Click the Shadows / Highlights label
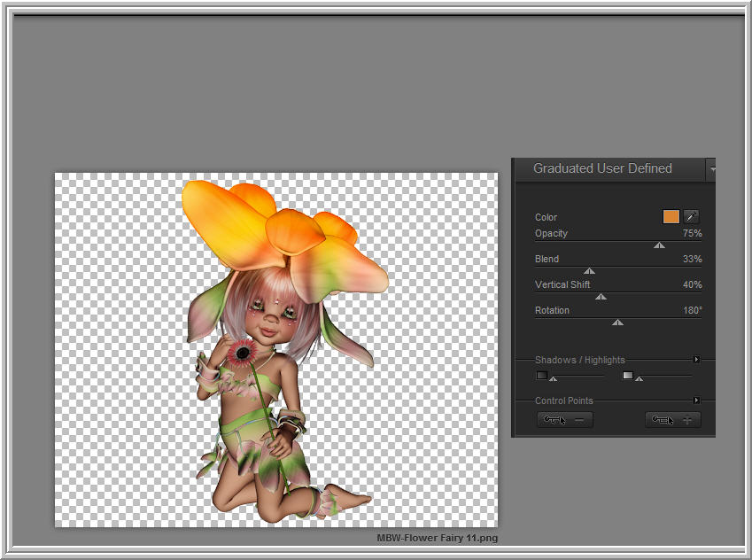Screen dimensions: 752x560 point(580,360)
